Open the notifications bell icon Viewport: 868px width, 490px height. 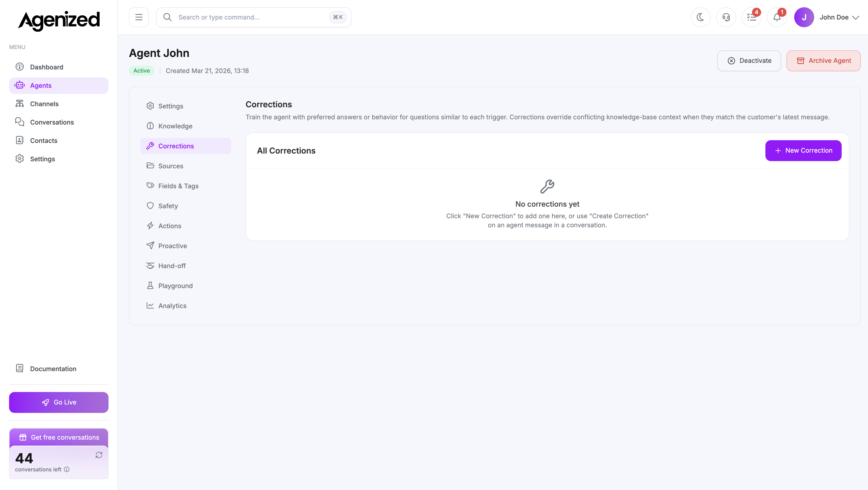pyautogui.click(x=777, y=17)
